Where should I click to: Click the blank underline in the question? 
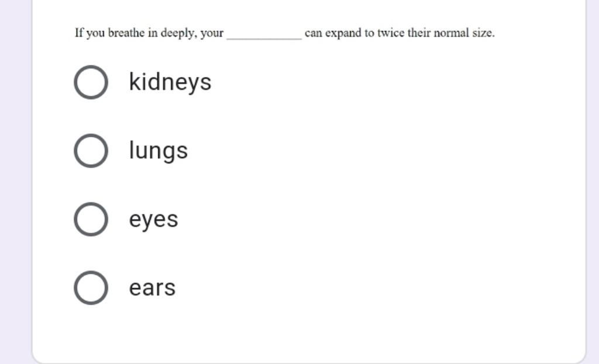point(264,37)
